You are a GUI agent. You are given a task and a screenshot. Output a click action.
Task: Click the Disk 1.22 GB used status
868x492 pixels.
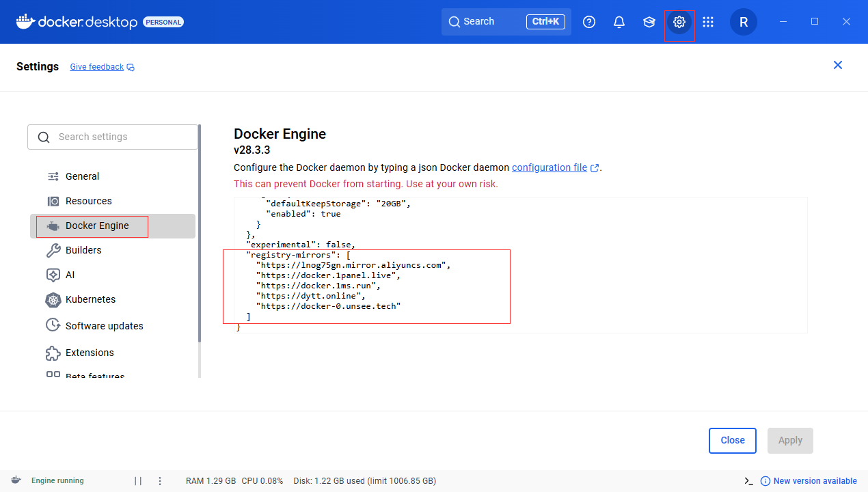pyautogui.click(x=365, y=481)
